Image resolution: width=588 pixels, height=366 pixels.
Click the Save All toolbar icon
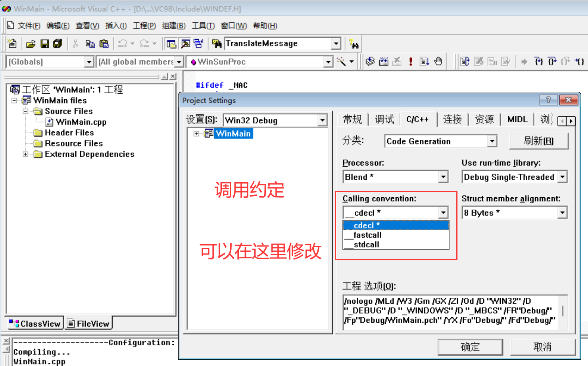(58, 44)
